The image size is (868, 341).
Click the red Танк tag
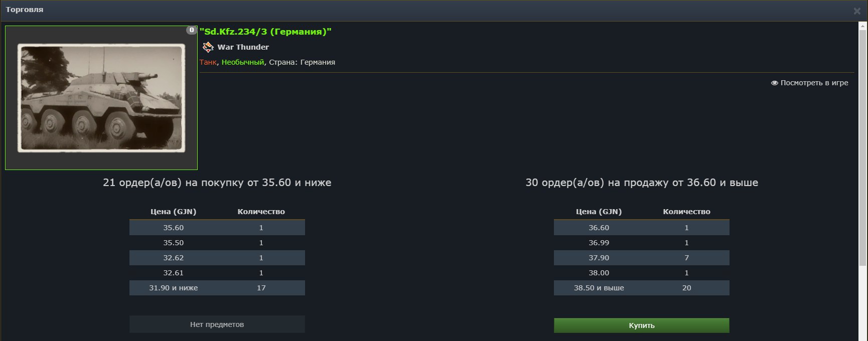click(x=208, y=62)
